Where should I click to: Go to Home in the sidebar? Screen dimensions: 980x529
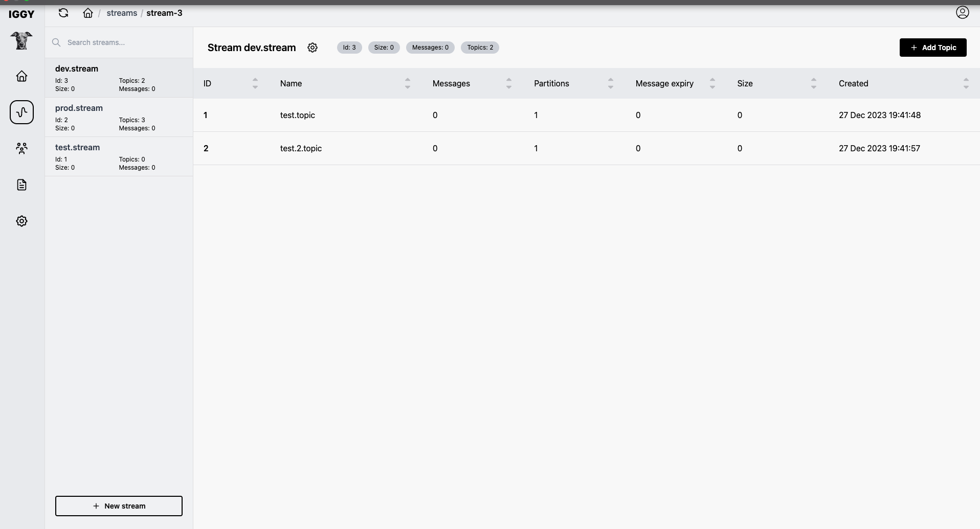click(21, 76)
